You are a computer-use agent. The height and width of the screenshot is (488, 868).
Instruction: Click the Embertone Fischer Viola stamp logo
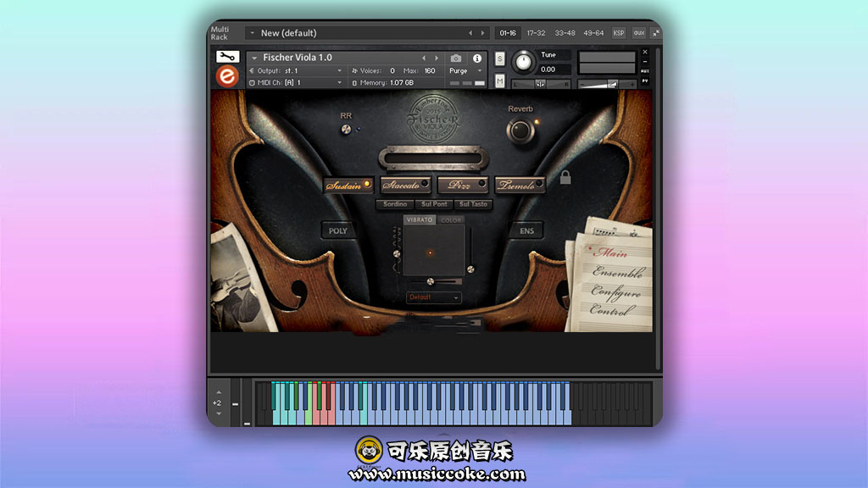click(433, 118)
